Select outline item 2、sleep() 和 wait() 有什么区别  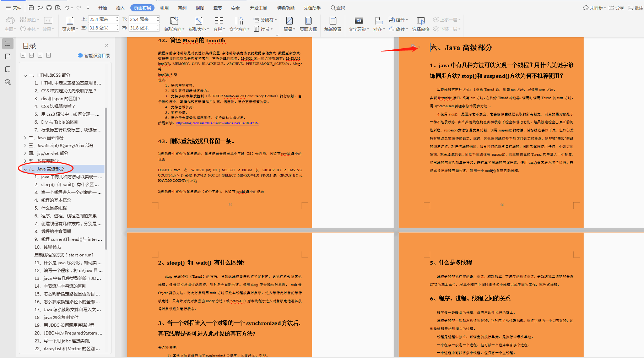pyautogui.click(x=66, y=185)
